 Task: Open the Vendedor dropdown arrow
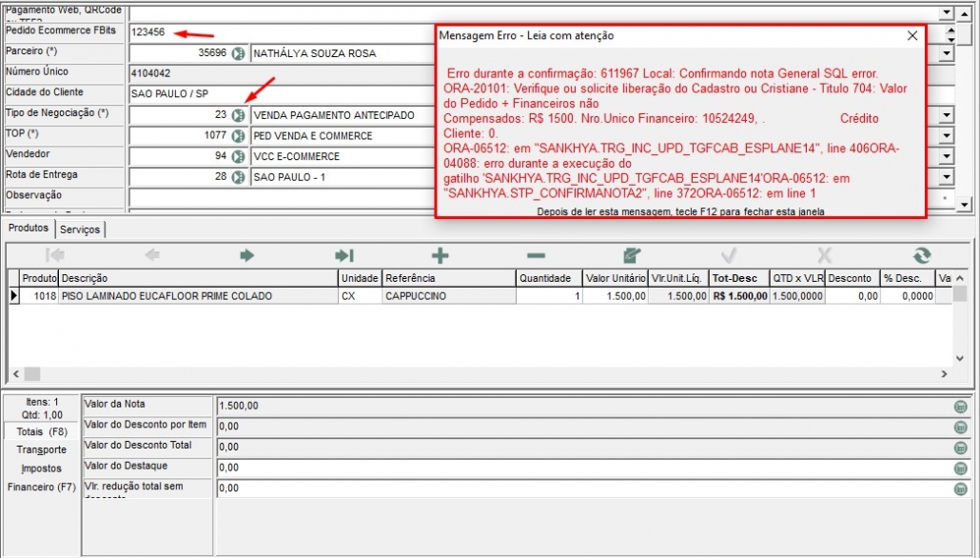pos(946,156)
